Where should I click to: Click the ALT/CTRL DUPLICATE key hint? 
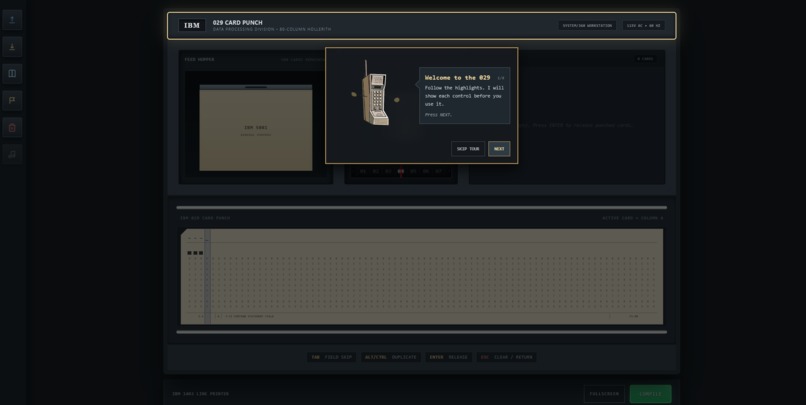391,357
